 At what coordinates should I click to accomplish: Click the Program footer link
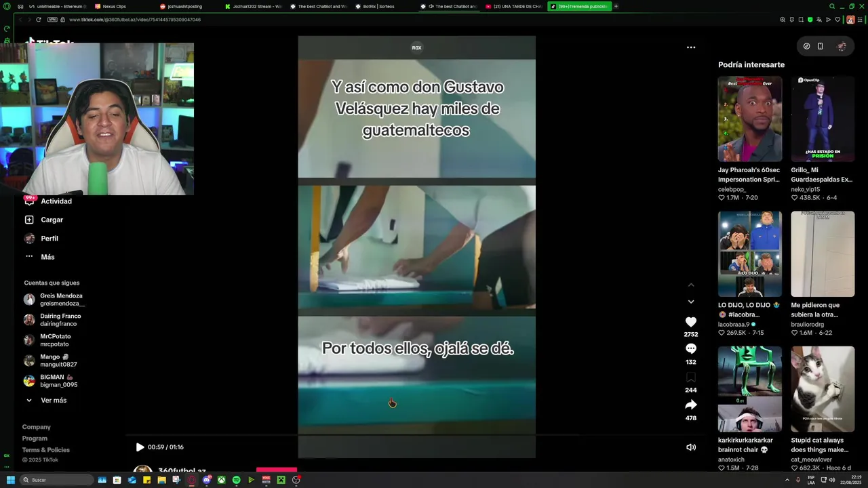35,439
